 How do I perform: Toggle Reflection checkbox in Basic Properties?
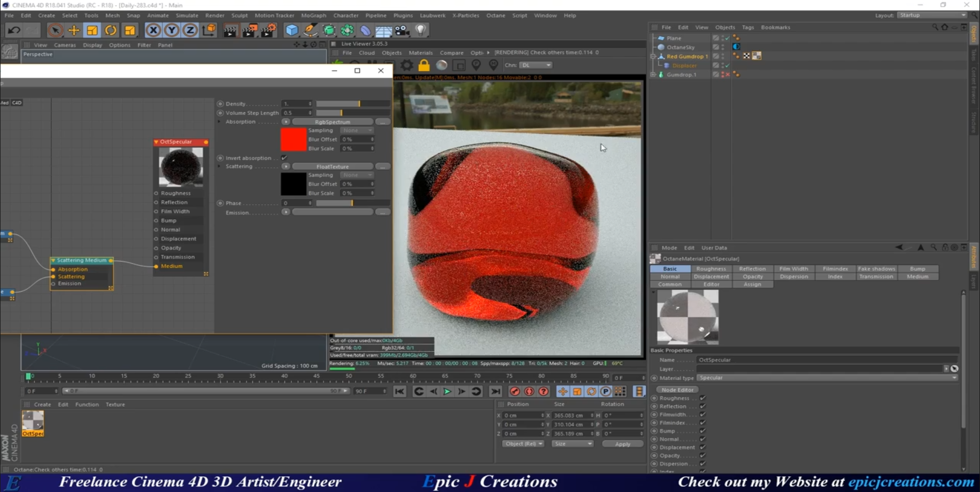click(x=702, y=406)
